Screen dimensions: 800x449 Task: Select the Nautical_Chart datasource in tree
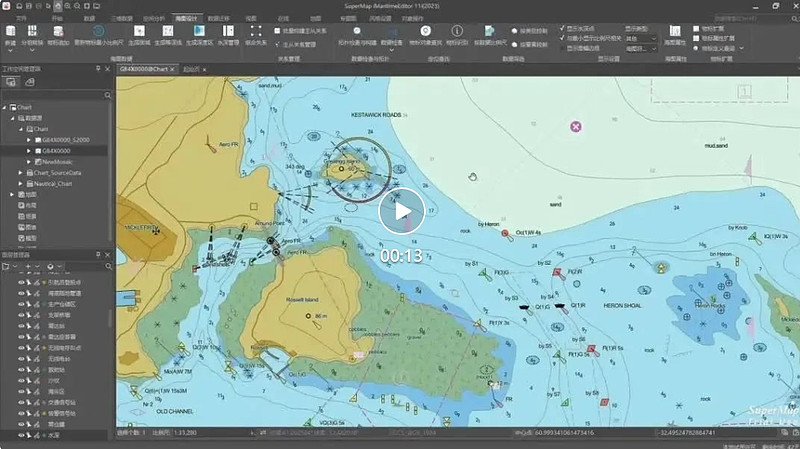50,183
